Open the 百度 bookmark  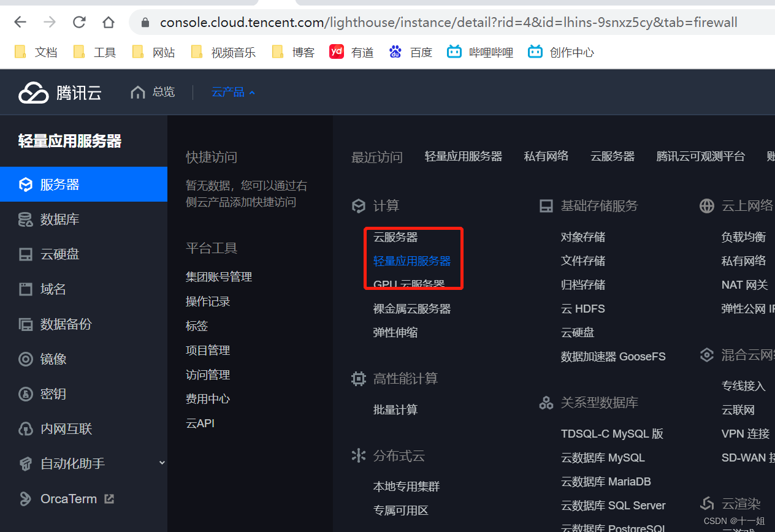(x=411, y=52)
